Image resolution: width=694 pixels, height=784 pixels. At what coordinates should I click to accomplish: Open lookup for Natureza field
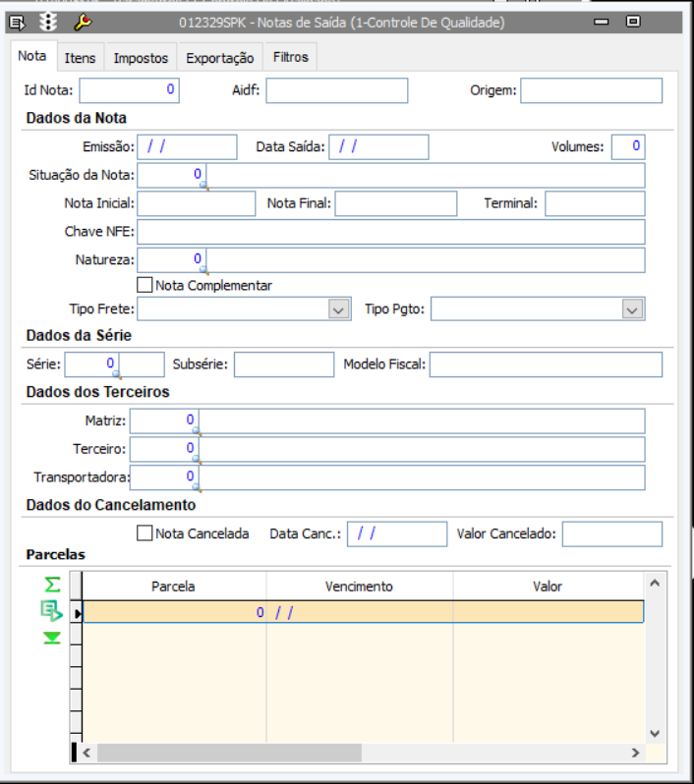[x=204, y=271]
